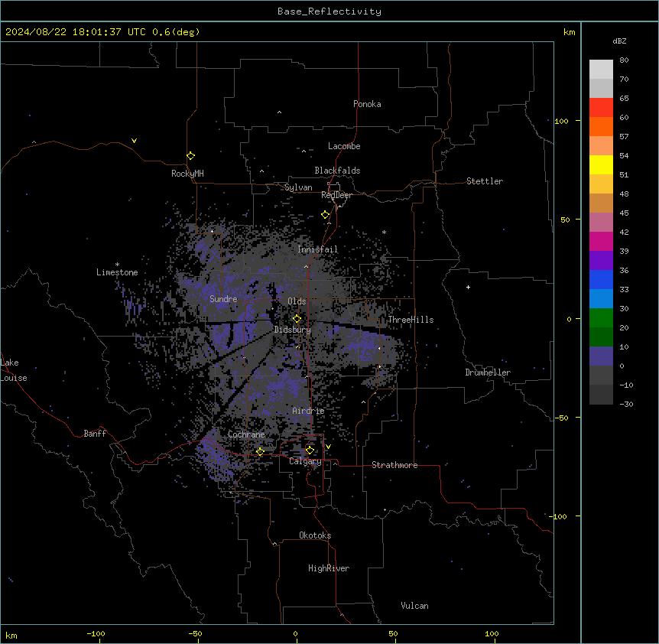659x644 pixels.
Task: Click the RedDeer city label
Action: pos(336,195)
